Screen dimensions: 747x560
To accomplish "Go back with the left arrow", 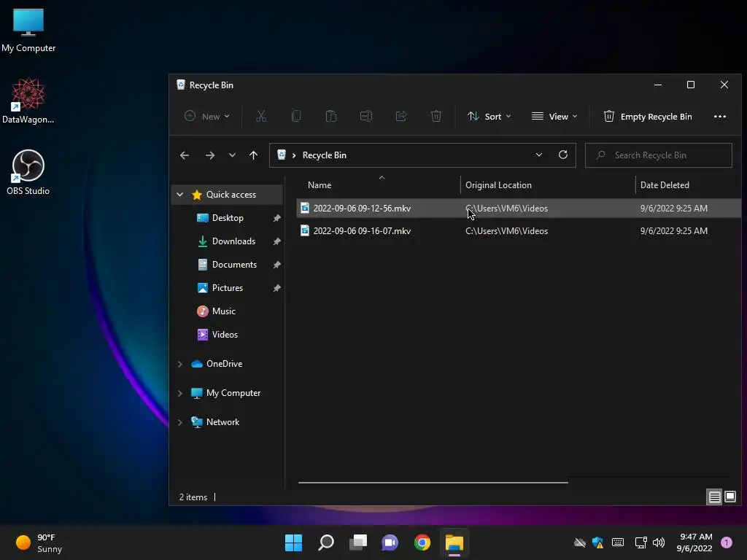I will tap(185, 155).
